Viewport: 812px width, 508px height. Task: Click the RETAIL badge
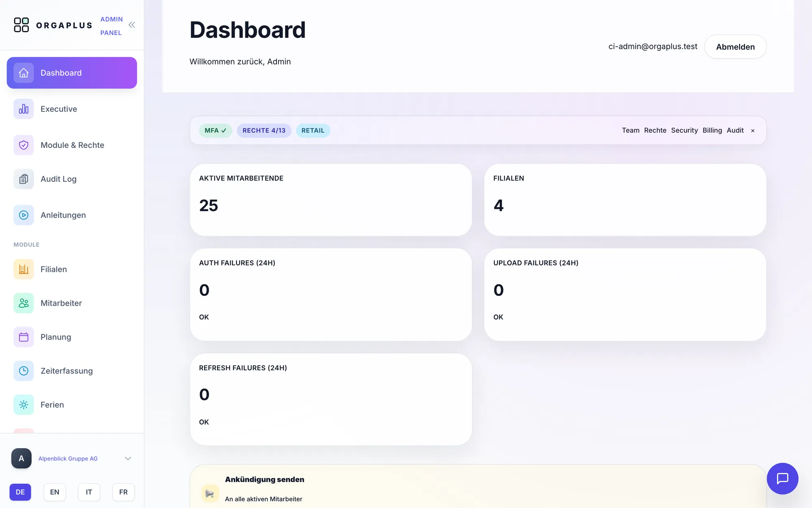point(313,130)
